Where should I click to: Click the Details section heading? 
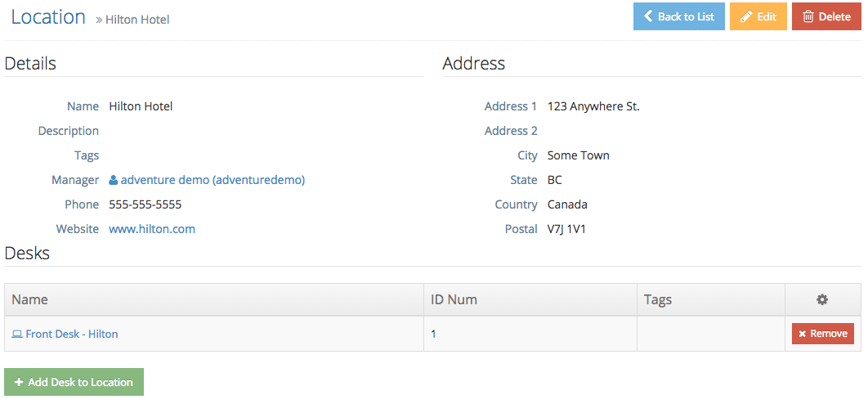[x=30, y=63]
